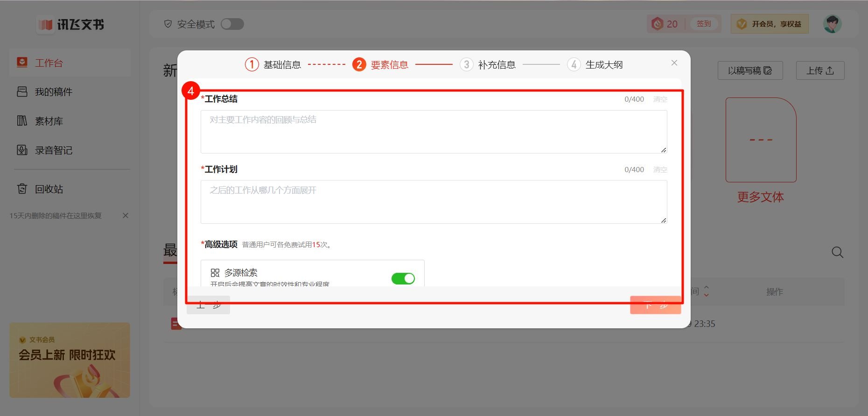Go back with 上一步
This screenshot has height=416, width=868.
pyautogui.click(x=208, y=305)
